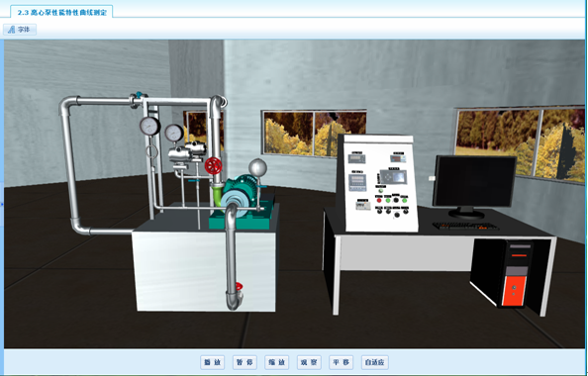Click the rightmost green button on control panel
Image resolution: width=588 pixels, height=376 pixels.
click(405, 200)
